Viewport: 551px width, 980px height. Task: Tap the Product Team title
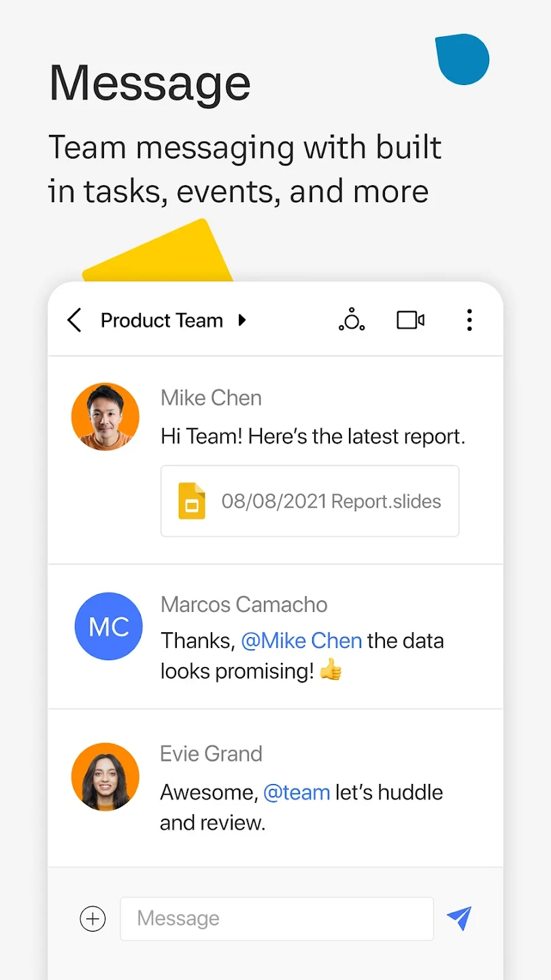[162, 320]
